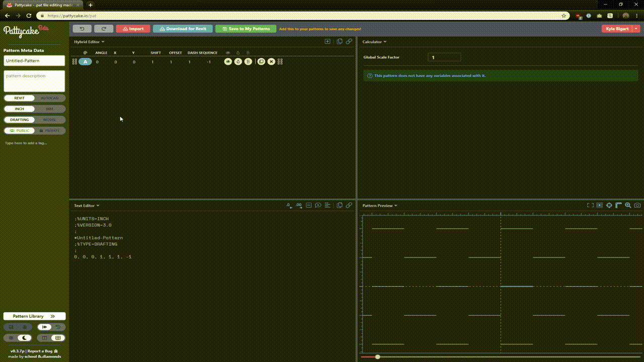644x362 pixels.
Task: Delete pattern line A with the X icon
Action: tap(271, 61)
